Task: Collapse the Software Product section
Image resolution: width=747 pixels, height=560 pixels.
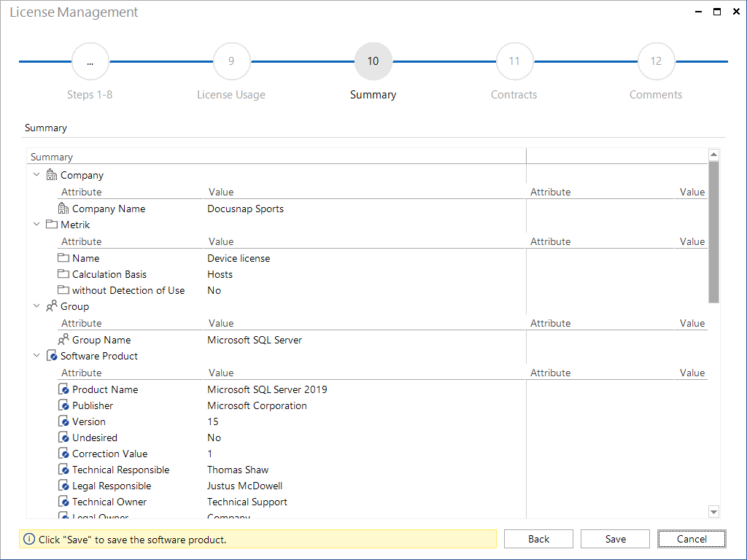Action: [x=36, y=356]
